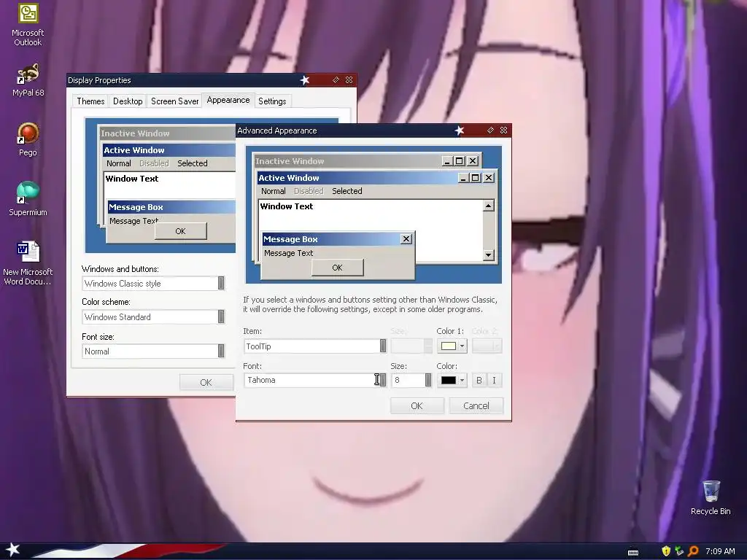The image size is (747, 560).
Task: Toggle the bold font button
Action: point(479,380)
